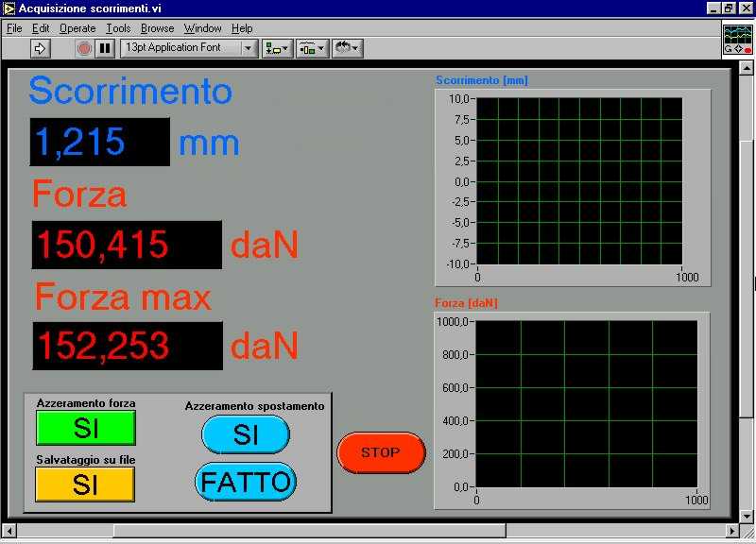Click the 10,0 top value on Scorrimento axis
The width and height of the screenshot is (756, 544).
point(458,99)
